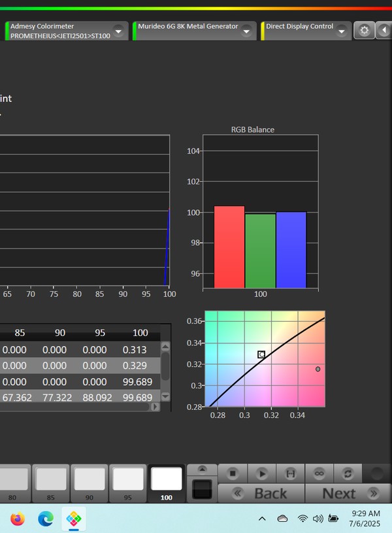Screen dimensions: 392x533
Task: Open the Murideo 6G 8K Metal Generator dropdown
Action: 246,31
